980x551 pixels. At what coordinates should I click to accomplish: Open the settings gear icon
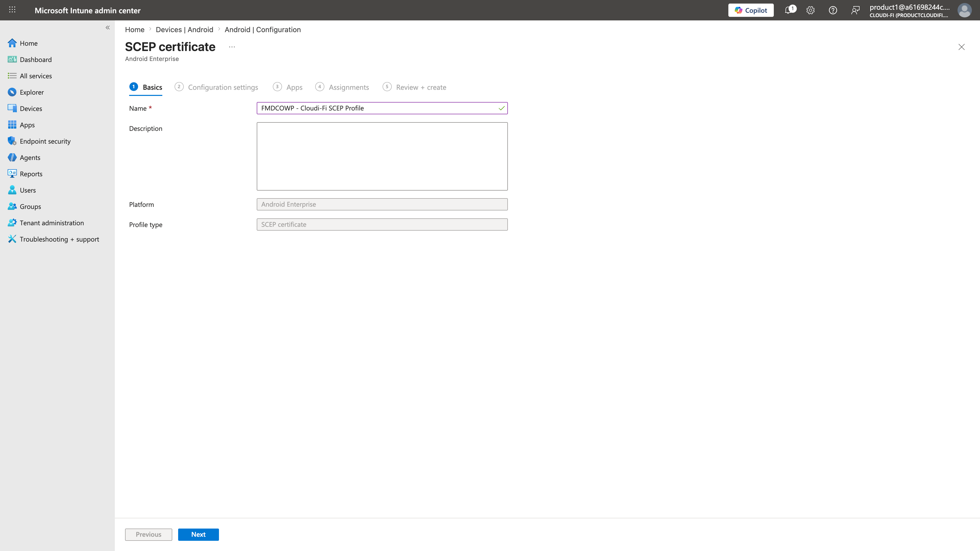810,10
